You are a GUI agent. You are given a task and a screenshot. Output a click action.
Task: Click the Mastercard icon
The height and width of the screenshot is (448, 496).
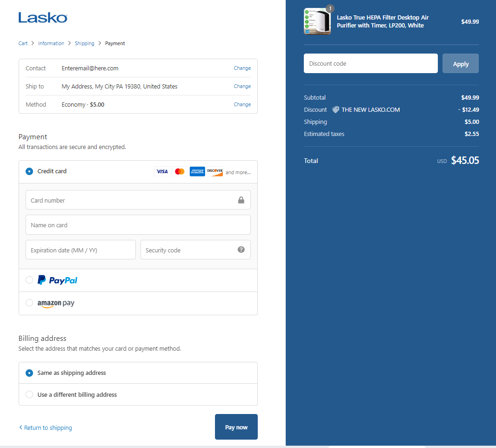pos(180,171)
